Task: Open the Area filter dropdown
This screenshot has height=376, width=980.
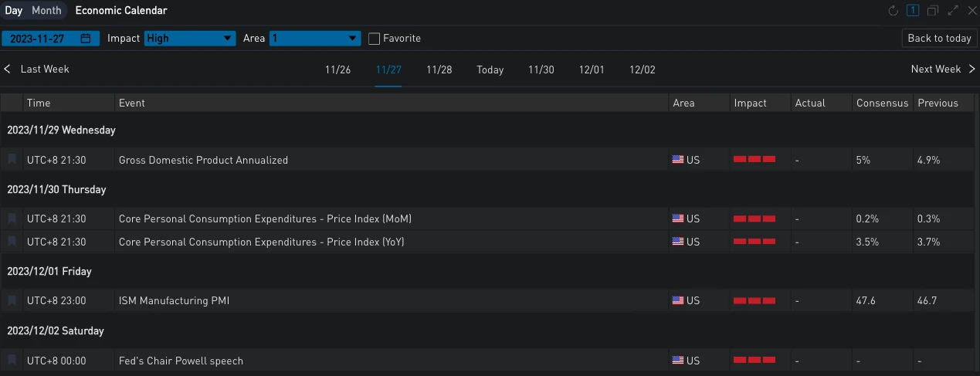Action: 315,38
